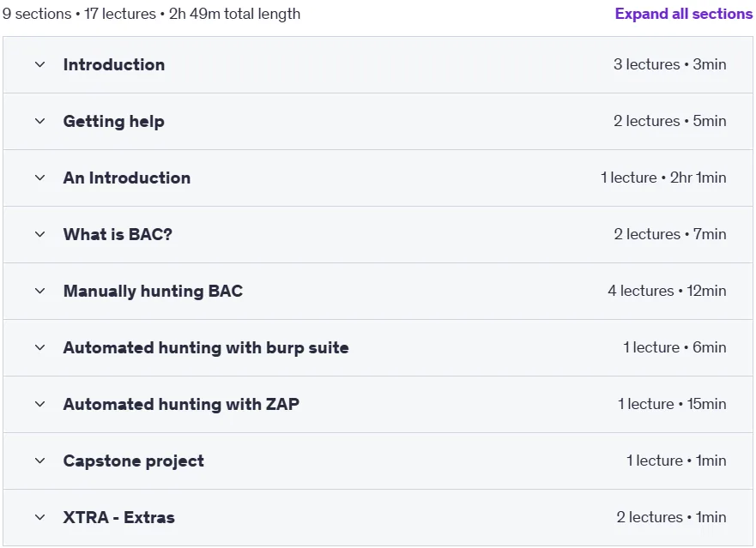Select the Introduction section title
756x548 pixels.
[114, 64]
